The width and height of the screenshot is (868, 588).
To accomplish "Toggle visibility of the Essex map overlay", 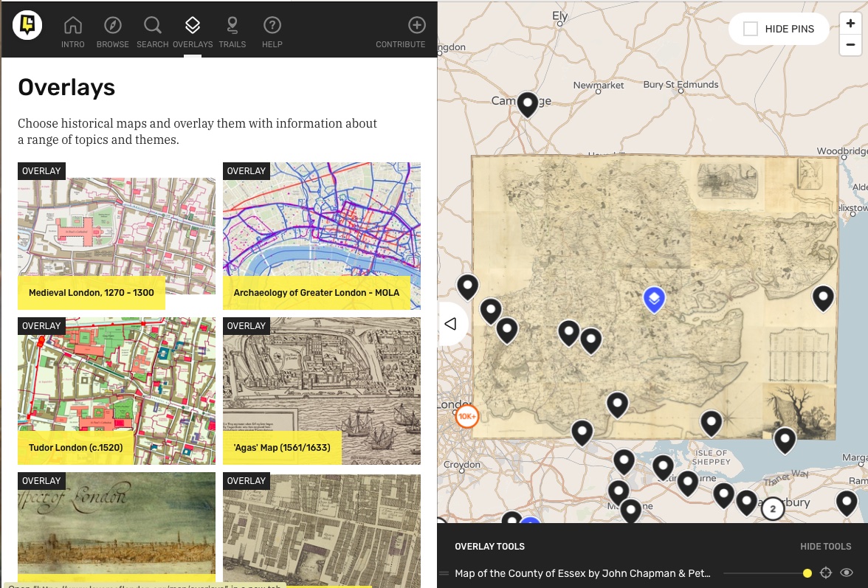I will click(x=847, y=573).
